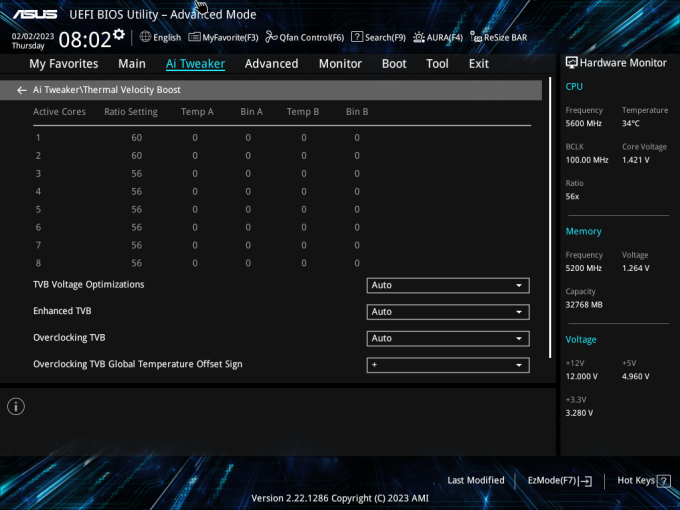The image size is (680, 510).
Task: Click +3.3V reading 3.280 V
Action: pyautogui.click(x=579, y=413)
